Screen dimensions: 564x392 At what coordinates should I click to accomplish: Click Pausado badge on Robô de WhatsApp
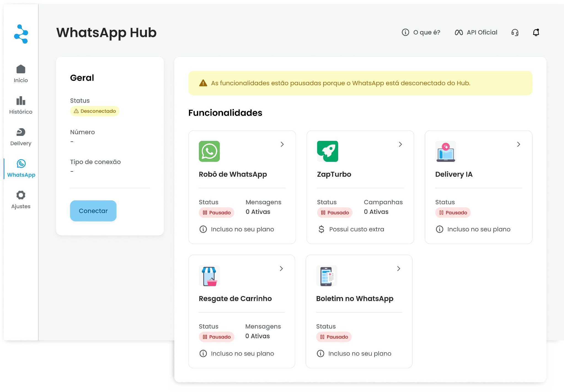[x=216, y=213]
